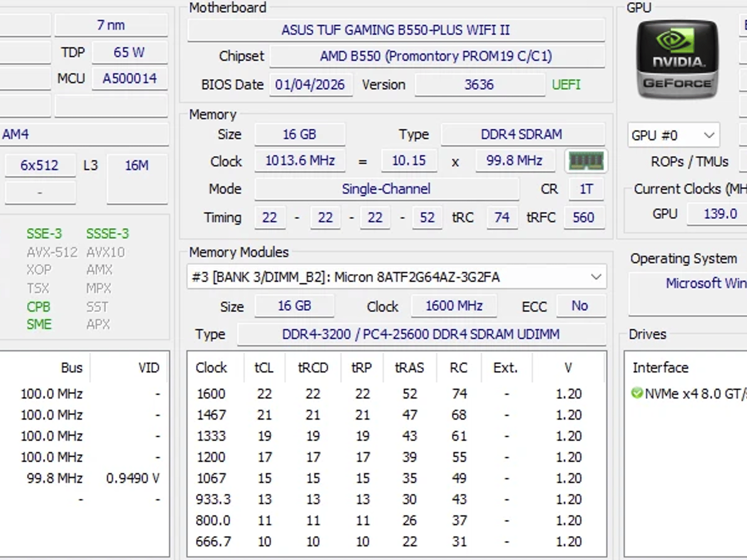Click the Bus column header
Image resolution: width=747 pixels, height=560 pixels.
coord(72,367)
